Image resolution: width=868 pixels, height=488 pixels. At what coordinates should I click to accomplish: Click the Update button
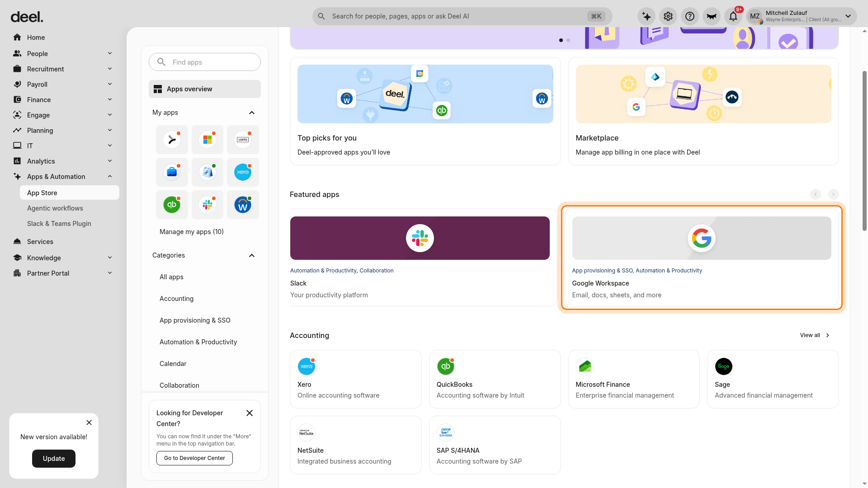coord(54,458)
